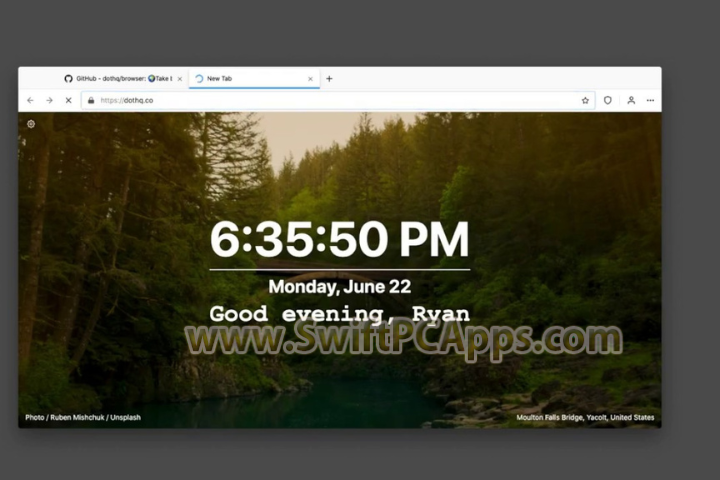Click the Ruben Mishchuk Unsplash photo credit

tap(83, 418)
